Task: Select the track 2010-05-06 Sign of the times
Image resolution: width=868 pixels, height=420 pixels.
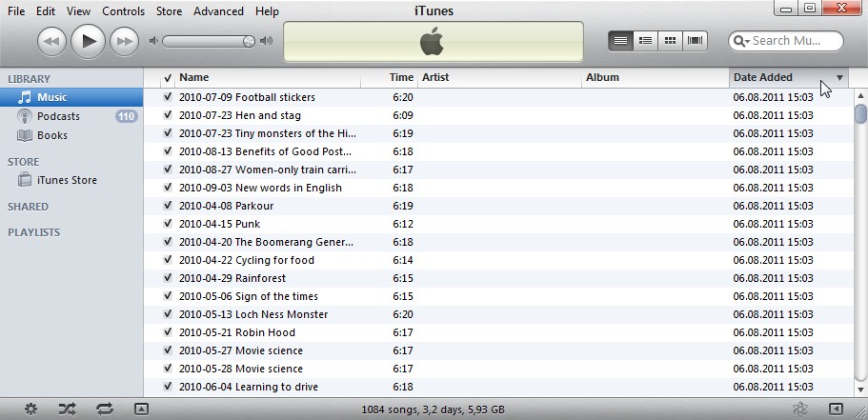Action: (498, 296)
